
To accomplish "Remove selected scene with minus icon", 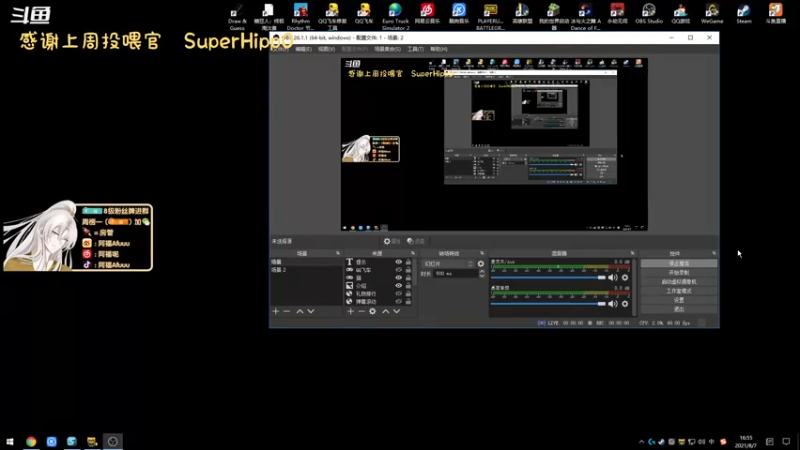I will tap(287, 311).
